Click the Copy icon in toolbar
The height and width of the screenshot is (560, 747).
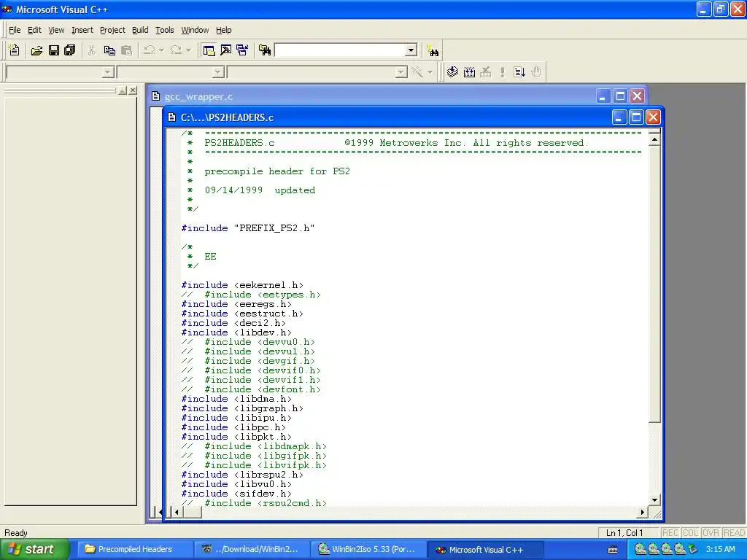pos(109,50)
